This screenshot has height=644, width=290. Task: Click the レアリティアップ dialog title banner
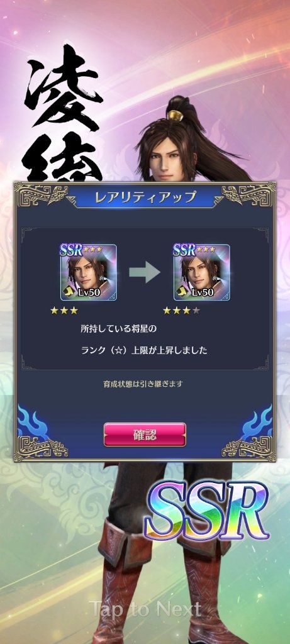click(145, 197)
